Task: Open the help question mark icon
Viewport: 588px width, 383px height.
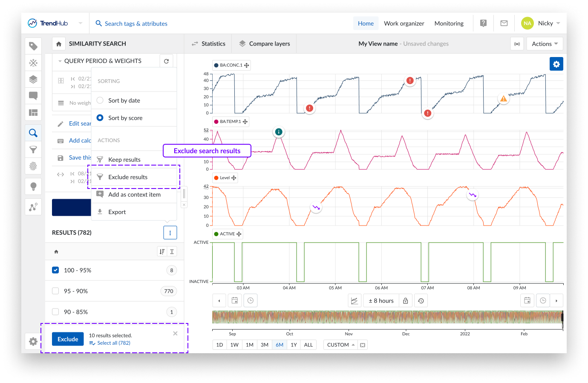Action: tap(483, 23)
